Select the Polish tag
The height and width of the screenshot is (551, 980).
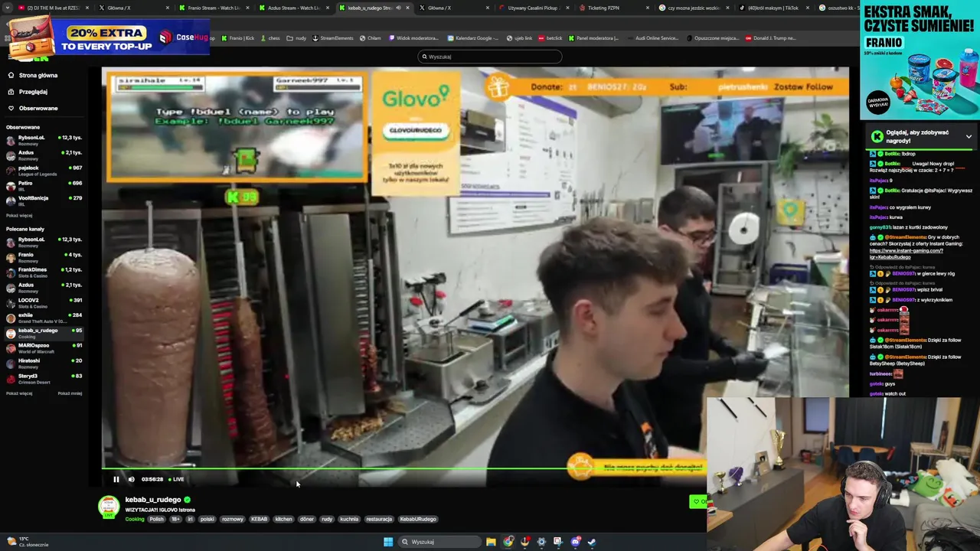[x=157, y=519]
